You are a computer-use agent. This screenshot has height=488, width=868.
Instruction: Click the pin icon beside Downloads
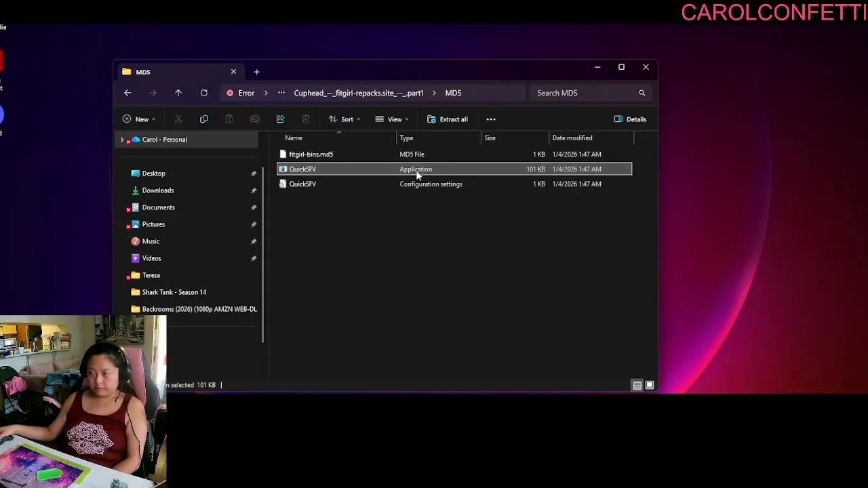(254, 190)
